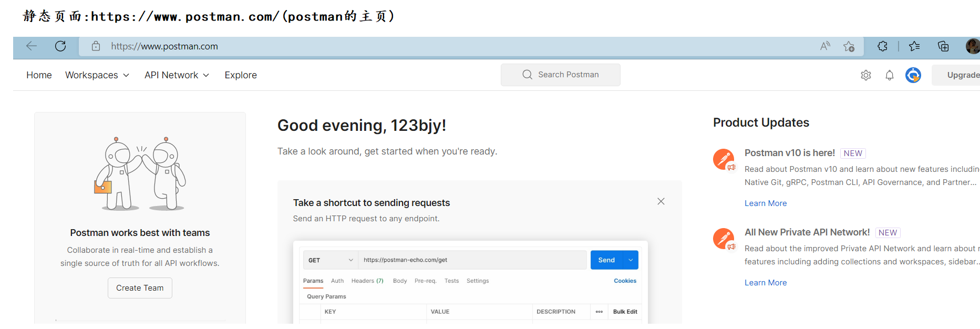Click the astronauts team illustration
This screenshot has height=329, width=980.
click(140, 173)
